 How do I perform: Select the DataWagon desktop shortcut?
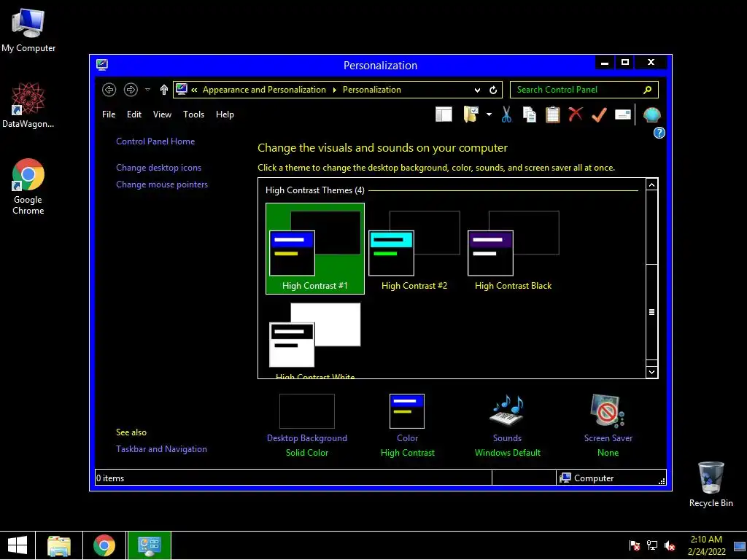pos(28,105)
